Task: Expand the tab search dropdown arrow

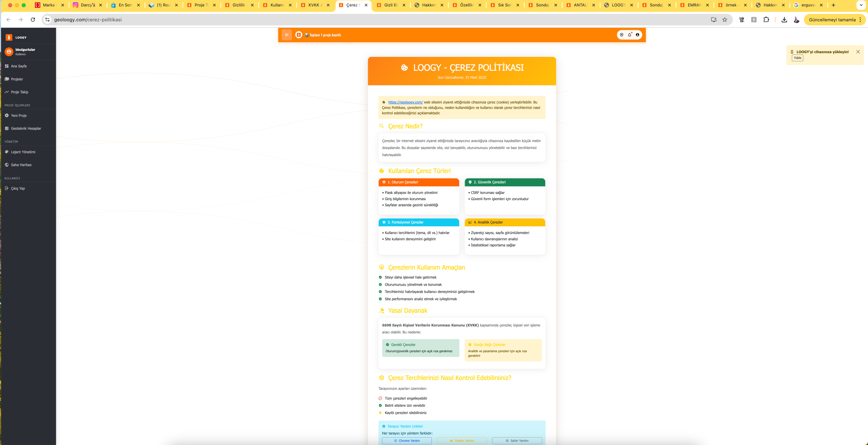Action: (861, 5)
